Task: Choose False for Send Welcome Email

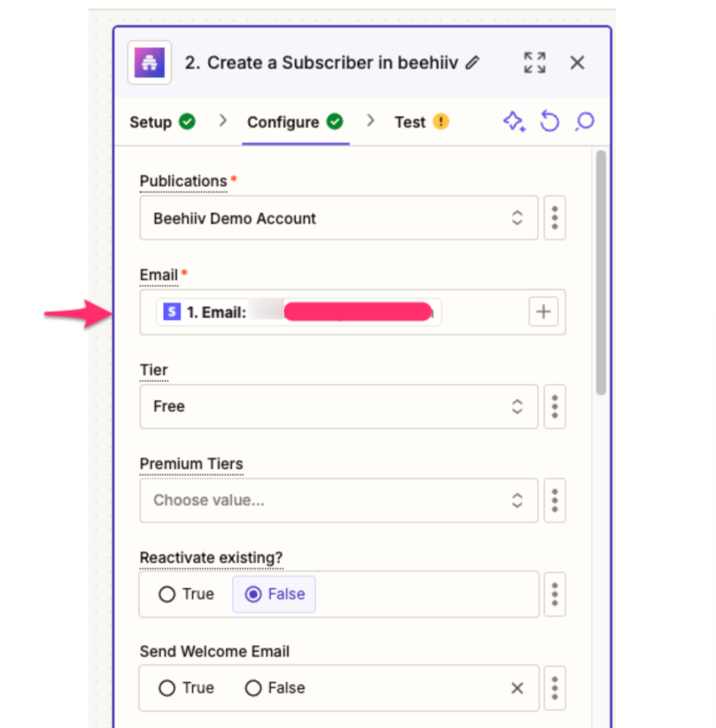Action: click(254, 689)
